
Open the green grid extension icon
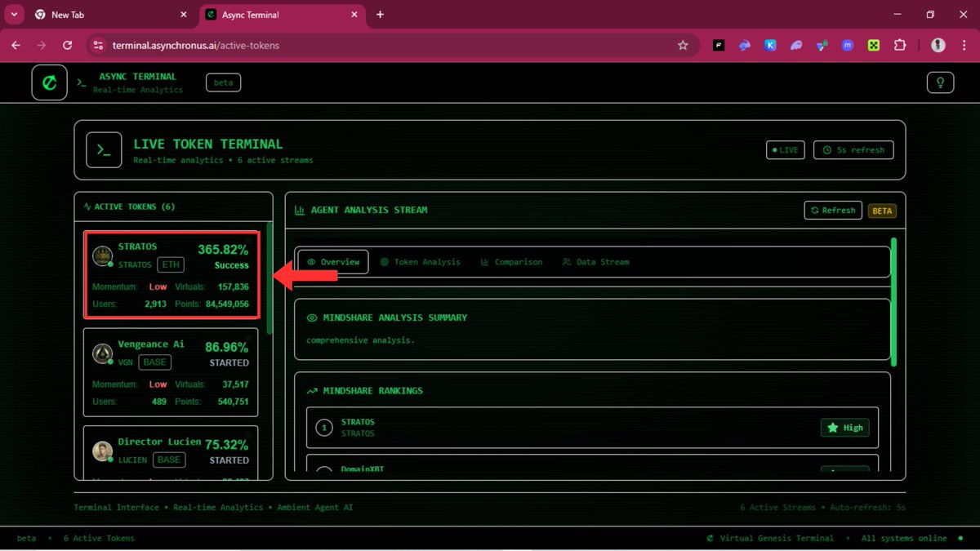873,46
